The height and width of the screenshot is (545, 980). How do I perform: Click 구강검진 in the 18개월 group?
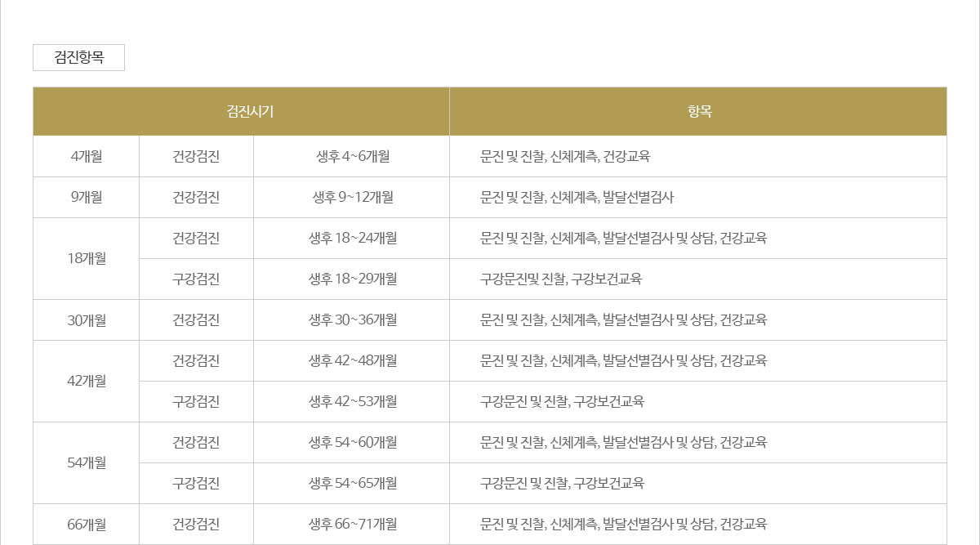(x=196, y=279)
